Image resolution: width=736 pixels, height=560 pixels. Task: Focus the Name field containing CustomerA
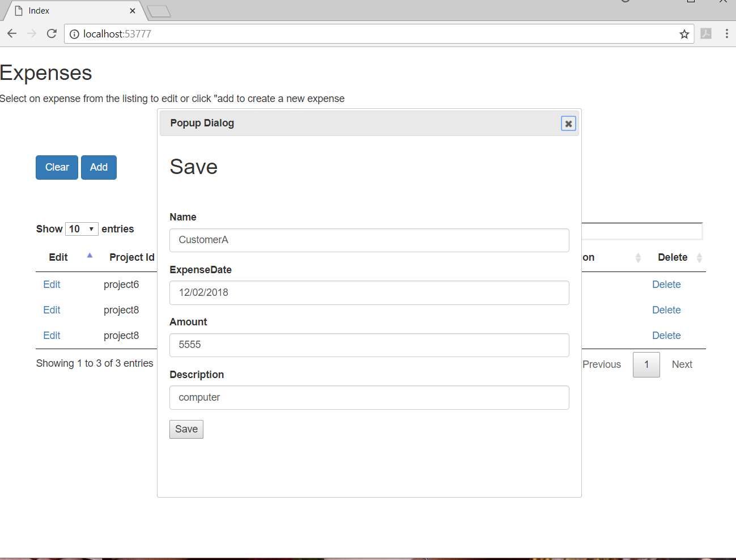(x=369, y=240)
